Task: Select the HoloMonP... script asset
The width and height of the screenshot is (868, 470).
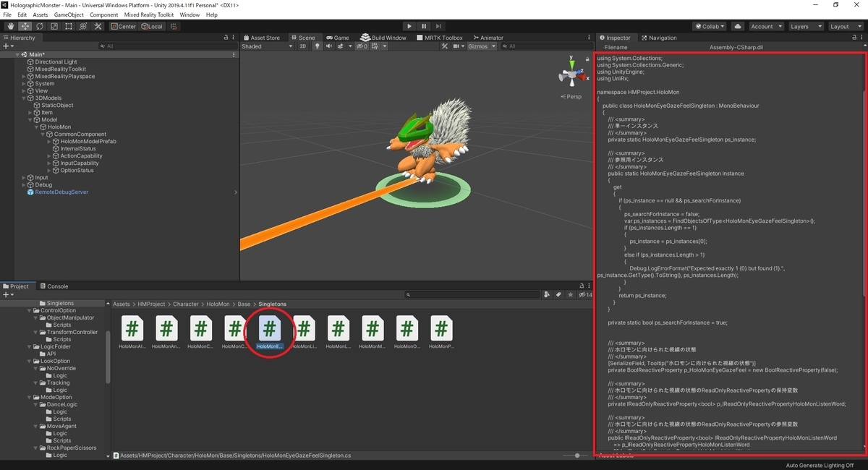Action: pos(441,333)
